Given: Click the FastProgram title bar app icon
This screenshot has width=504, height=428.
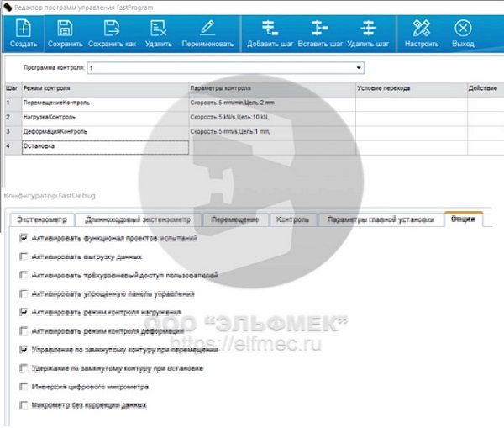Looking at the screenshot, I should coord(8,7).
